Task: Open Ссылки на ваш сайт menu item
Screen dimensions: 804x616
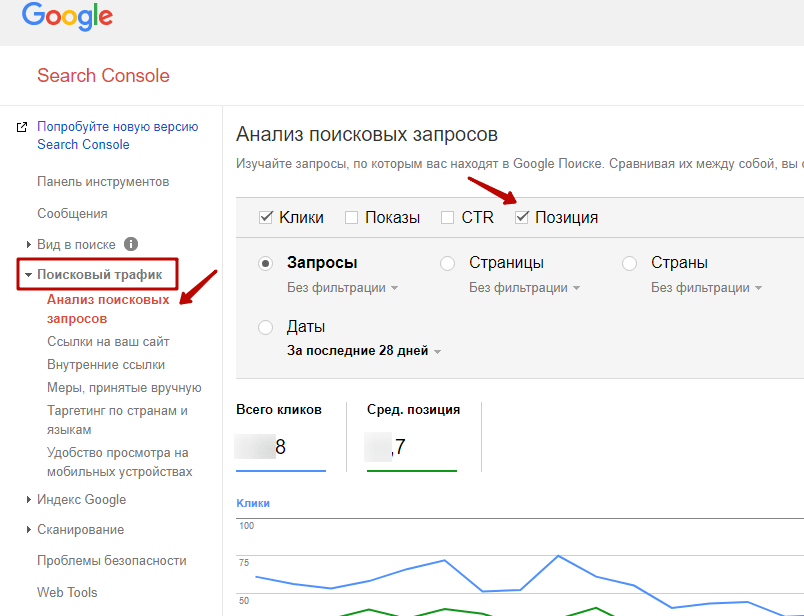Action: 108,342
